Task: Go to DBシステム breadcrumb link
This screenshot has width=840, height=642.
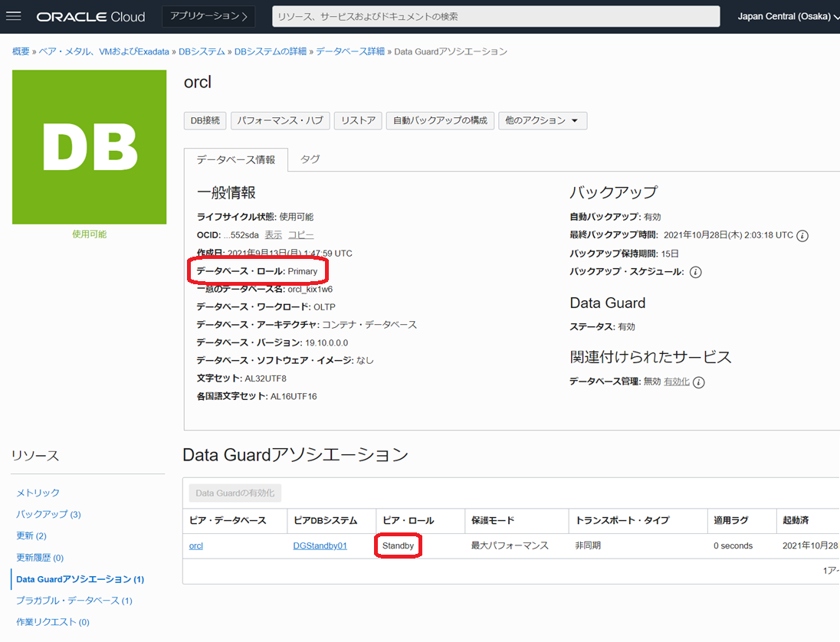Action: pyautogui.click(x=202, y=51)
